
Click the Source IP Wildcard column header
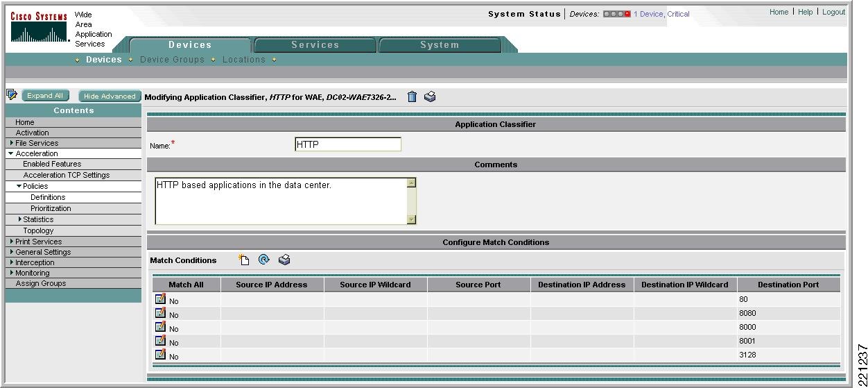375,285
